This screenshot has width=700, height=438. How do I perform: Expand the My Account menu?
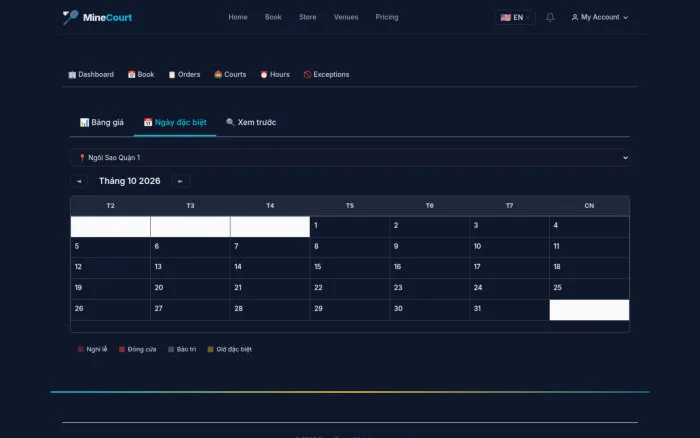600,17
